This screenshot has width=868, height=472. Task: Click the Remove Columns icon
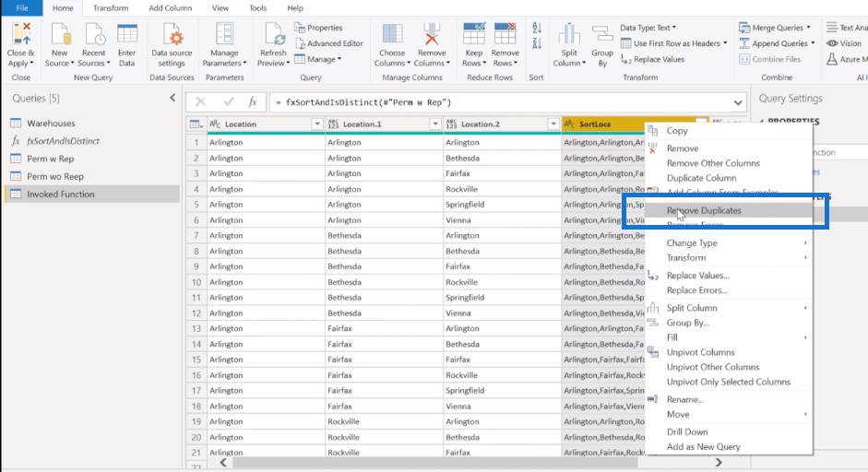coord(432,35)
